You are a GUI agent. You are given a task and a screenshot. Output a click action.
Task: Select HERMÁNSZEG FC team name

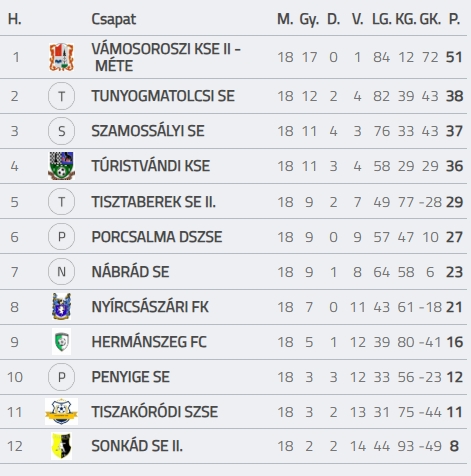pyautogui.click(x=149, y=342)
